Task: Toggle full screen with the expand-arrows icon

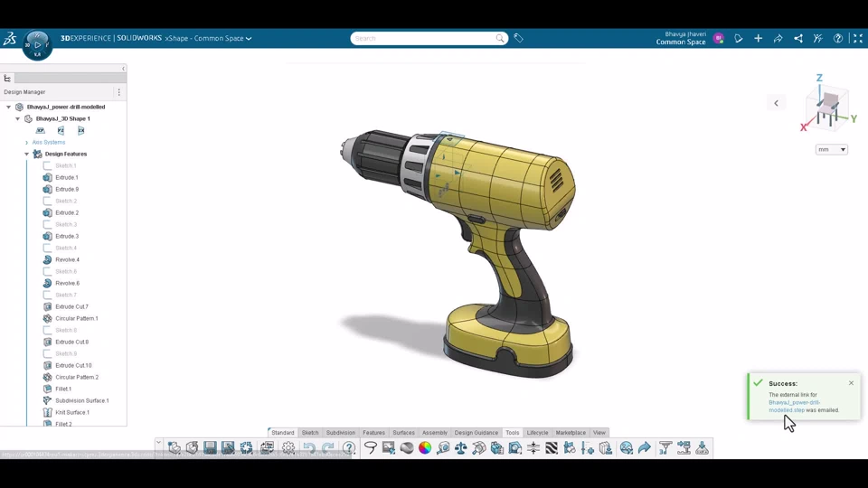Action: [857, 38]
